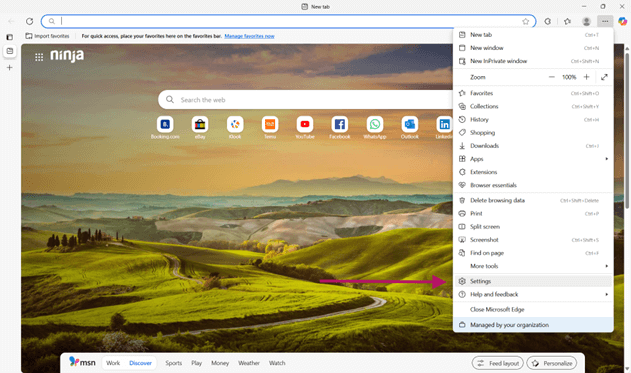The height and width of the screenshot is (373, 631).
Task: Open Facebook quick link tile
Action: point(340,128)
